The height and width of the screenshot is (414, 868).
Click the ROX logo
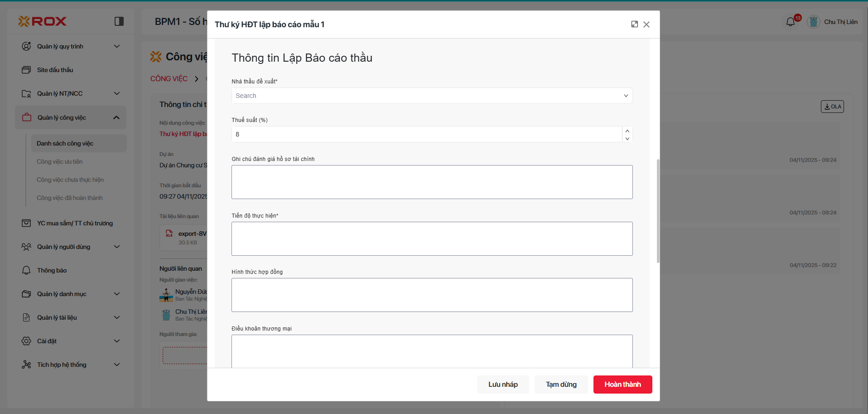[43, 21]
